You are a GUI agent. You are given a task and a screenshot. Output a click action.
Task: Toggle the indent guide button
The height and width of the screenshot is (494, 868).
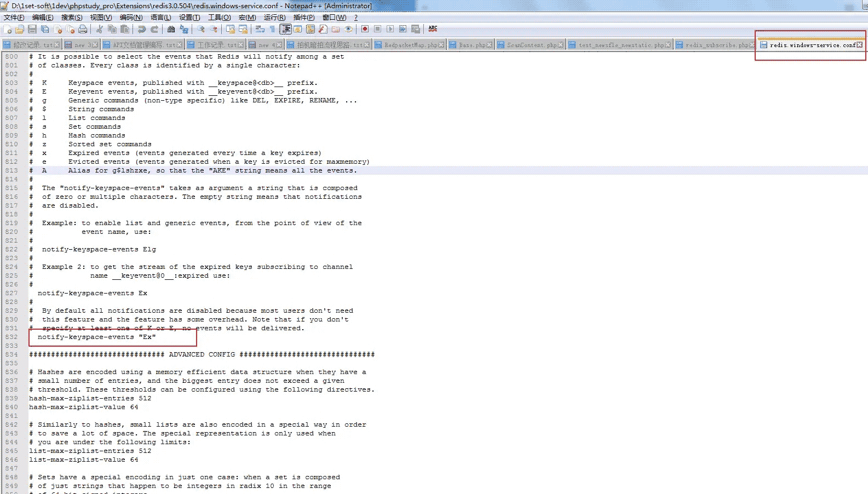tap(285, 29)
